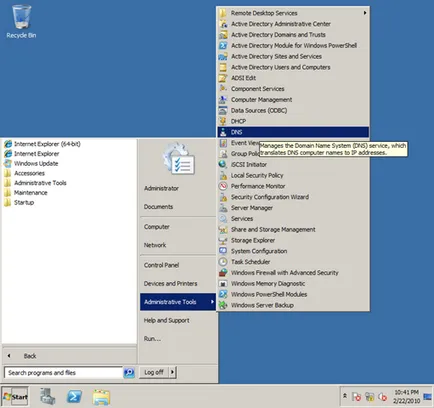The width and height of the screenshot is (434, 408).
Task: Click the Start button
Action: (15, 397)
